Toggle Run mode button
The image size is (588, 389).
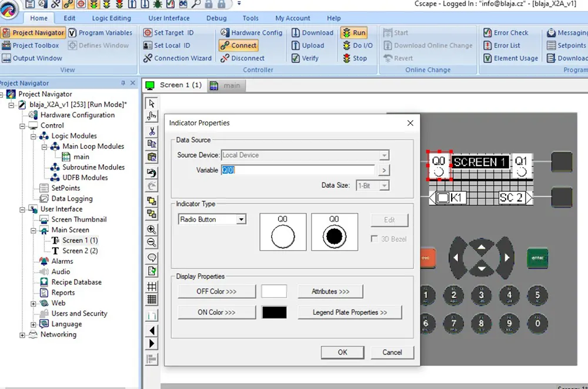click(x=354, y=33)
